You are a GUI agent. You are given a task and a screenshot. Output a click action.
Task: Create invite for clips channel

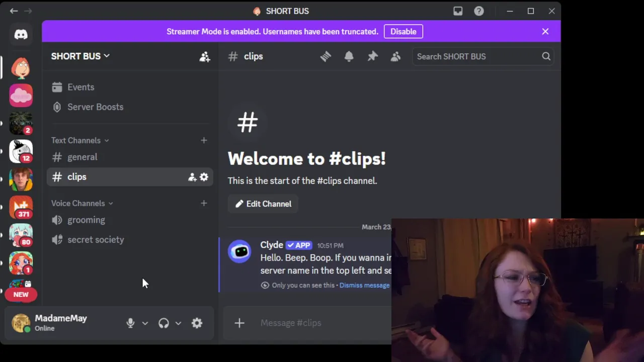192,177
